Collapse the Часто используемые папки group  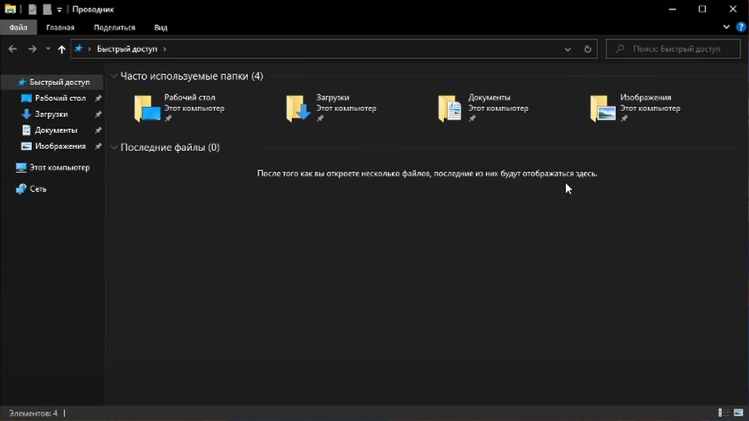114,76
